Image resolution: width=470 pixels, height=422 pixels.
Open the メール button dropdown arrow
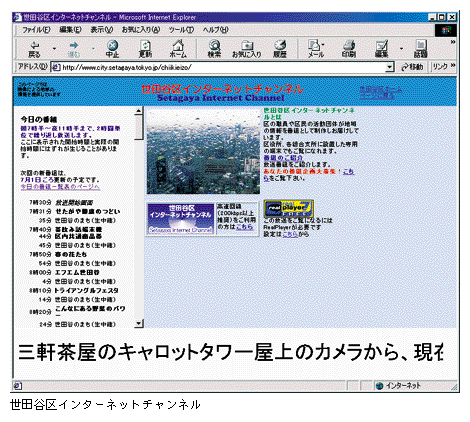click(323, 44)
